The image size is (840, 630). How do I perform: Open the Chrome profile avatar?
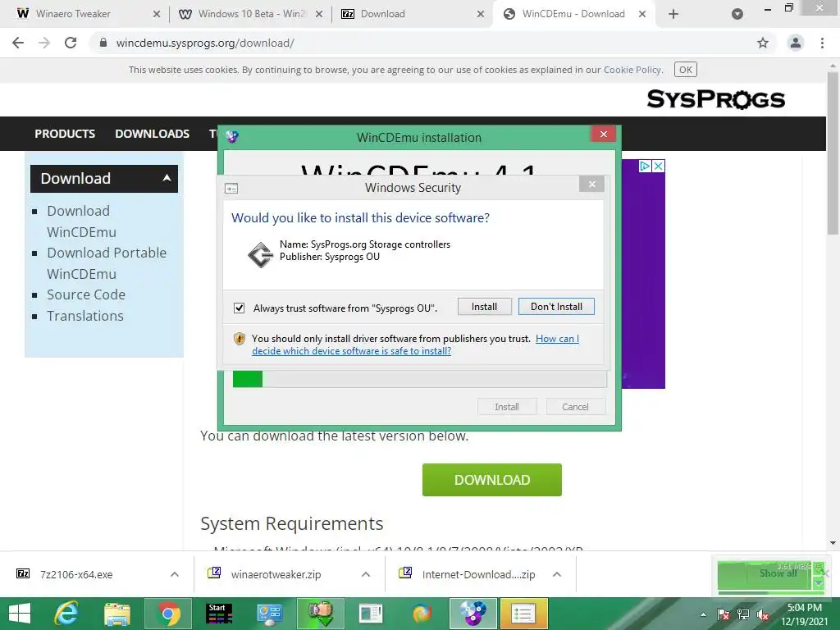click(795, 43)
